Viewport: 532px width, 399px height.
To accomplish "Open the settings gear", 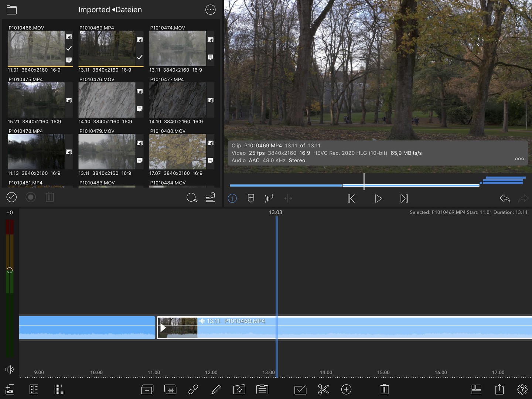I will [522, 389].
